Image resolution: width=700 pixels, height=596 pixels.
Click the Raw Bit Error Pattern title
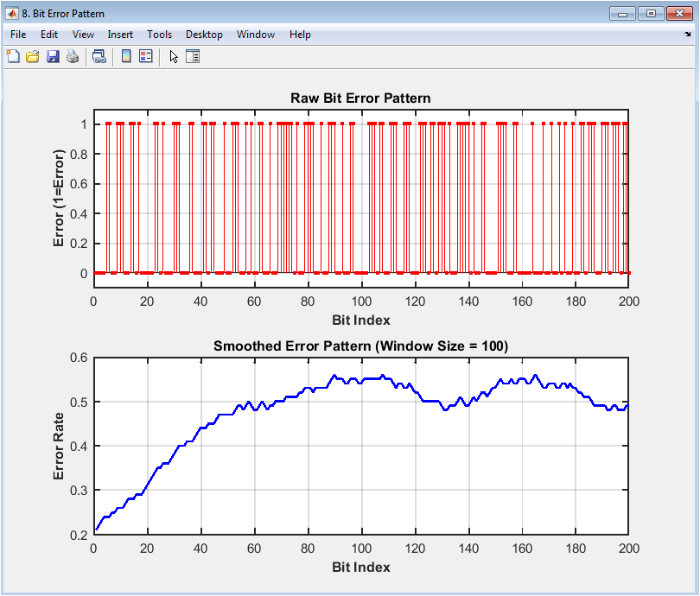tap(360, 98)
